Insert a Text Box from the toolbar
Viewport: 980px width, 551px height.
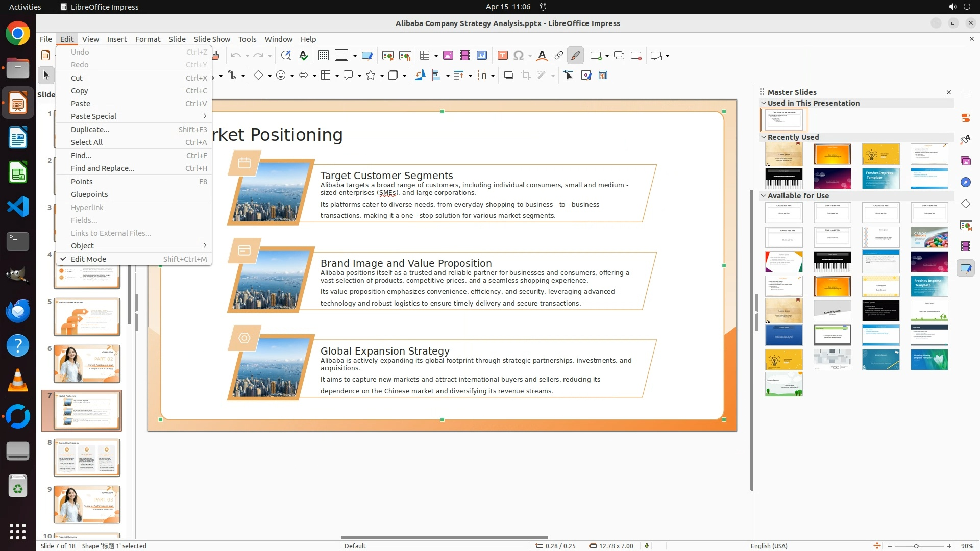pyautogui.click(x=502, y=56)
